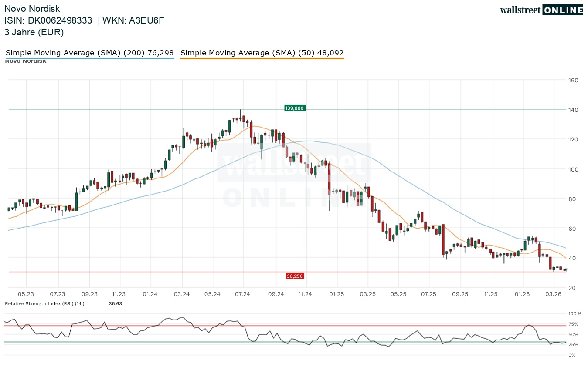
Task: Click the 07.24 date on the x-axis
Action: click(x=243, y=294)
